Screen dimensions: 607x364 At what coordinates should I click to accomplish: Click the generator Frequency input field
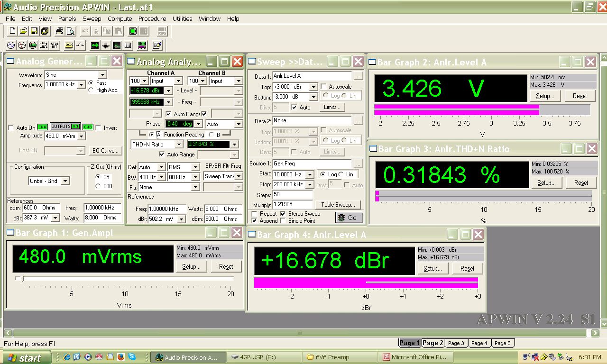pos(61,85)
